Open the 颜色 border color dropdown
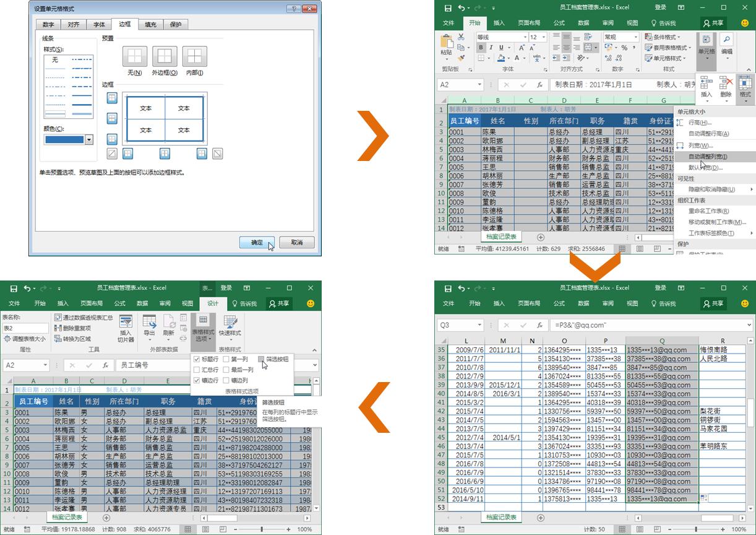Viewport: 756px width, 535px height. 88,140
